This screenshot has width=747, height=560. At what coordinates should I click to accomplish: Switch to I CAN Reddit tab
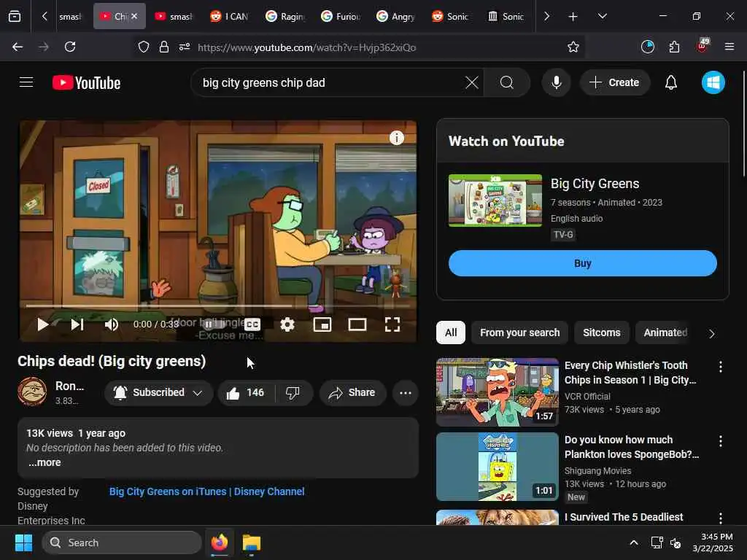click(x=229, y=16)
